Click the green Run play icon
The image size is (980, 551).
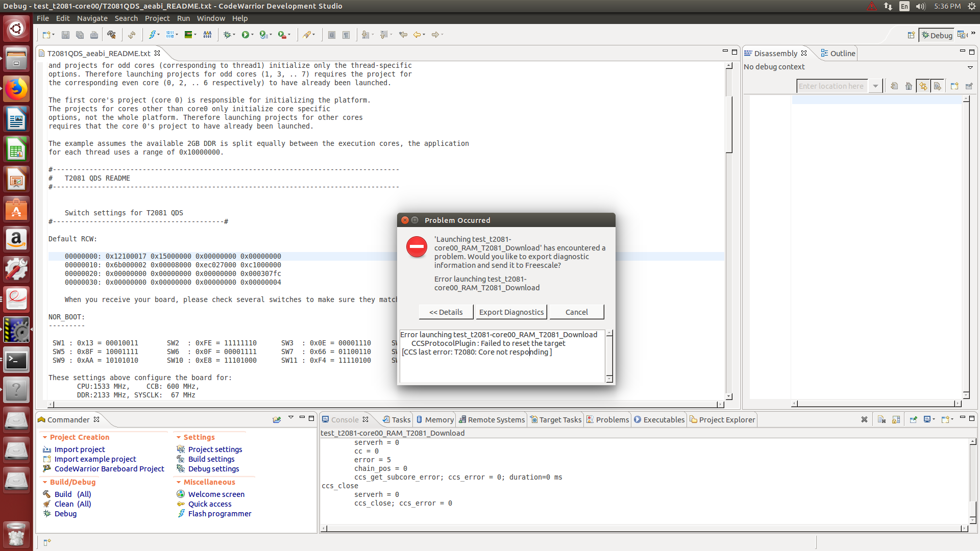[246, 35]
